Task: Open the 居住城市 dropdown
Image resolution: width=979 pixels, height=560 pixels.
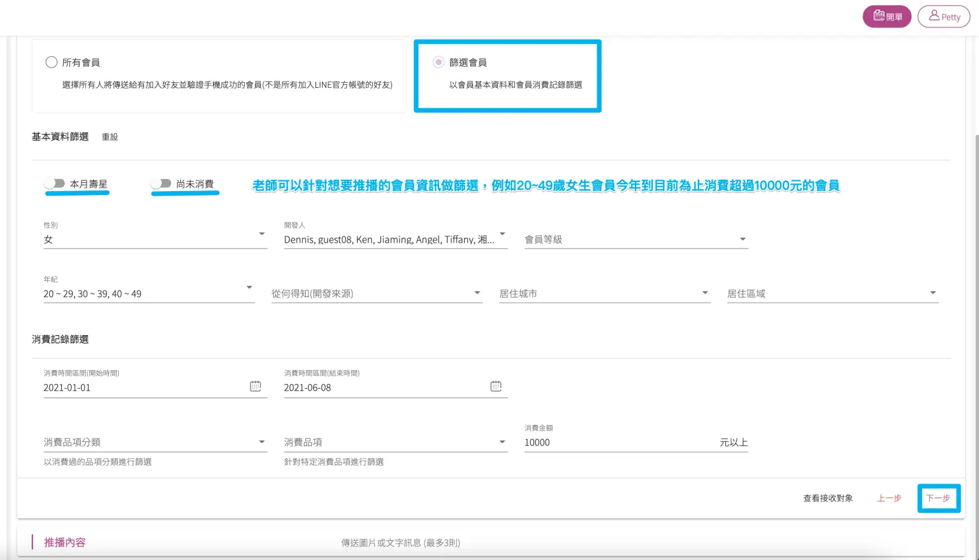Action: pyautogui.click(x=604, y=294)
